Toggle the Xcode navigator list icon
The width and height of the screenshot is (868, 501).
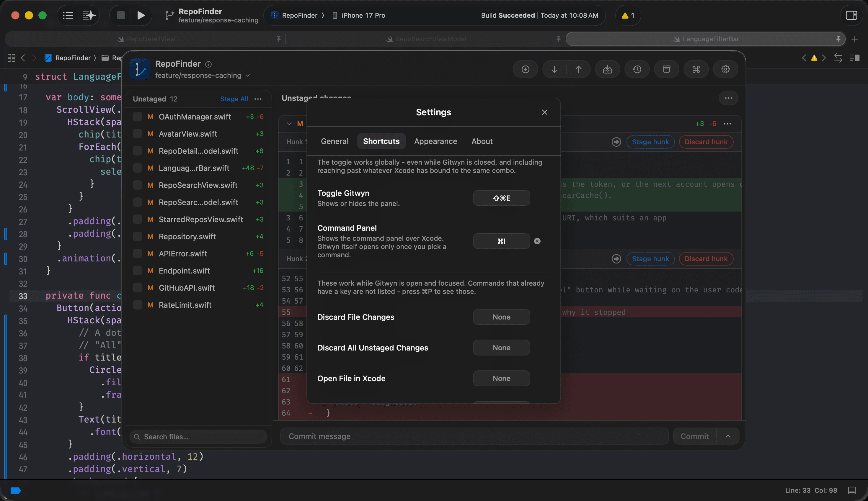tap(68, 15)
